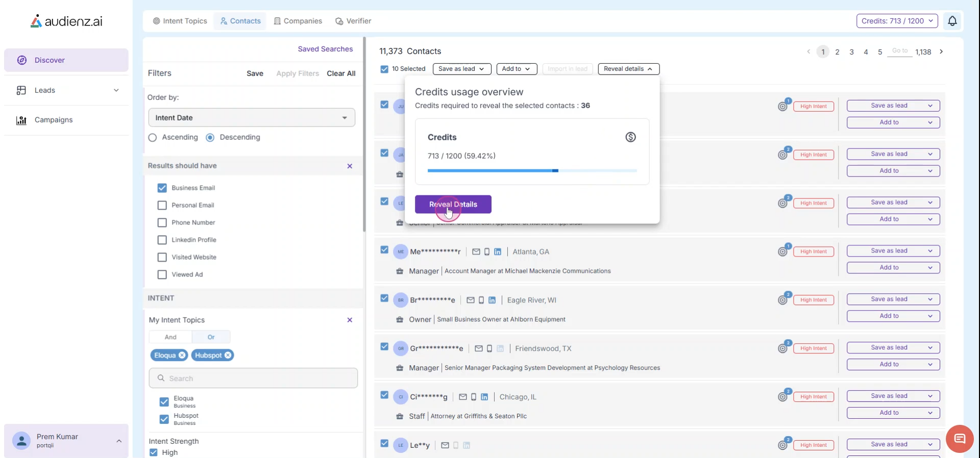This screenshot has width=980, height=458.
Task: Click the dollar coin icon in Credits card
Action: pos(630,137)
